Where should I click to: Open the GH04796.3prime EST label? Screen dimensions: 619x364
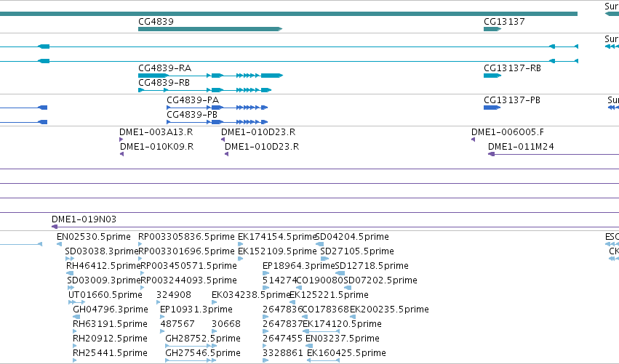pos(111,310)
